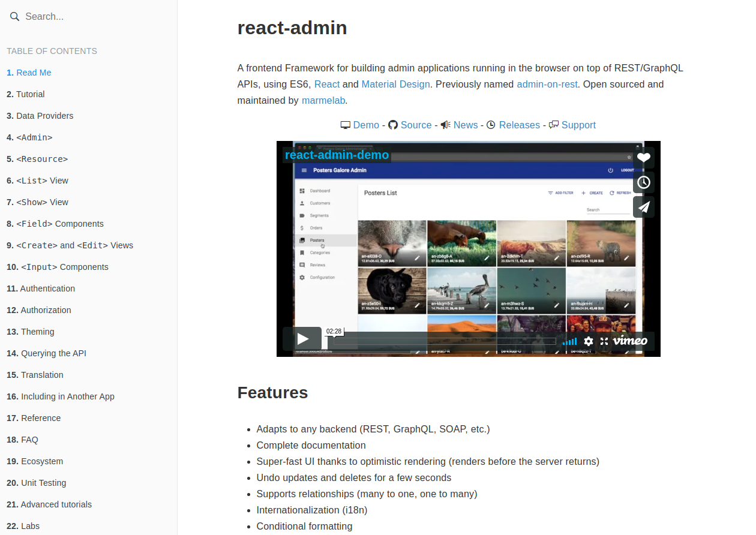Click the search magnifier icon
Screen dimensions: 756x535
[x=14, y=16]
